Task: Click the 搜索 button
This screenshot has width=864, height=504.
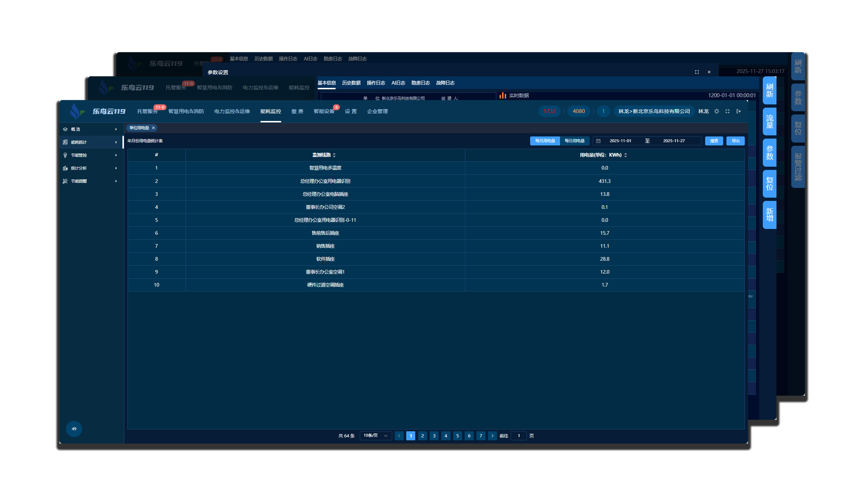Action: click(x=714, y=141)
